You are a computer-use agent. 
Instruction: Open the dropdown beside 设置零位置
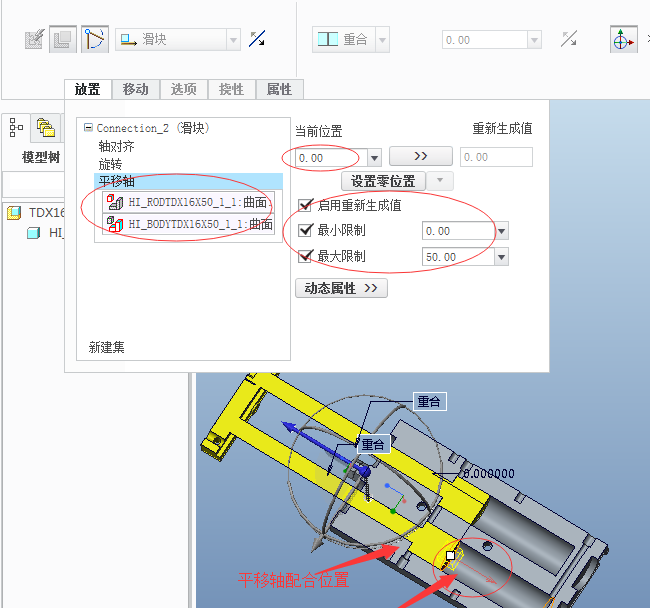tap(440, 181)
